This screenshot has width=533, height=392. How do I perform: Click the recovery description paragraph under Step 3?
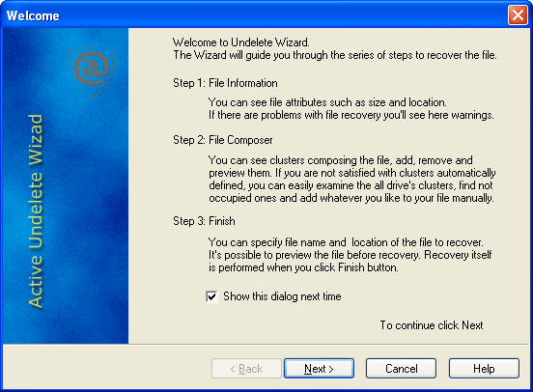[351, 255]
